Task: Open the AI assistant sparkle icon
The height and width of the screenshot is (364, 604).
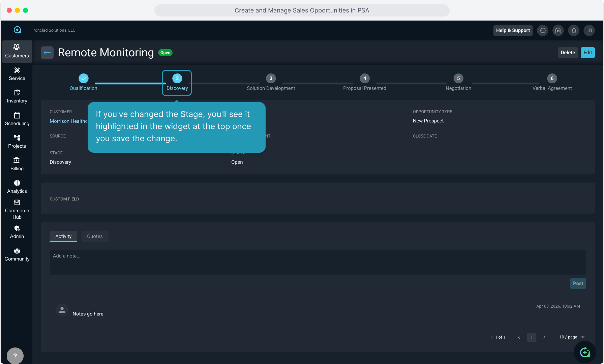Action: (585, 352)
